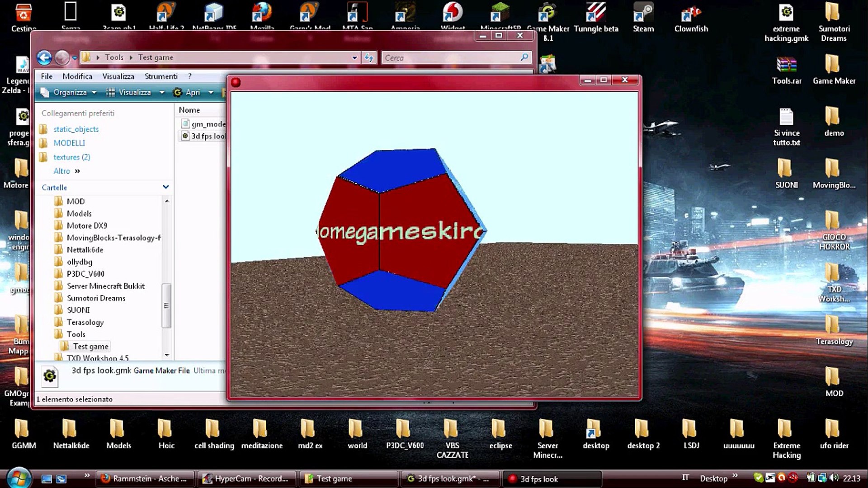Image resolution: width=868 pixels, height=488 pixels.
Task: Open the Strumenti menu
Action: click(x=161, y=76)
